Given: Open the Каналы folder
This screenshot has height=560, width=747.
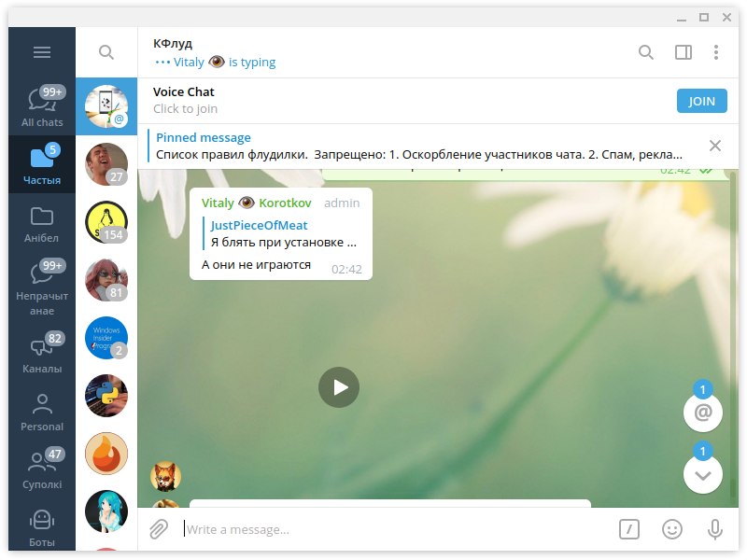Looking at the screenshot, I should [42, 355].
